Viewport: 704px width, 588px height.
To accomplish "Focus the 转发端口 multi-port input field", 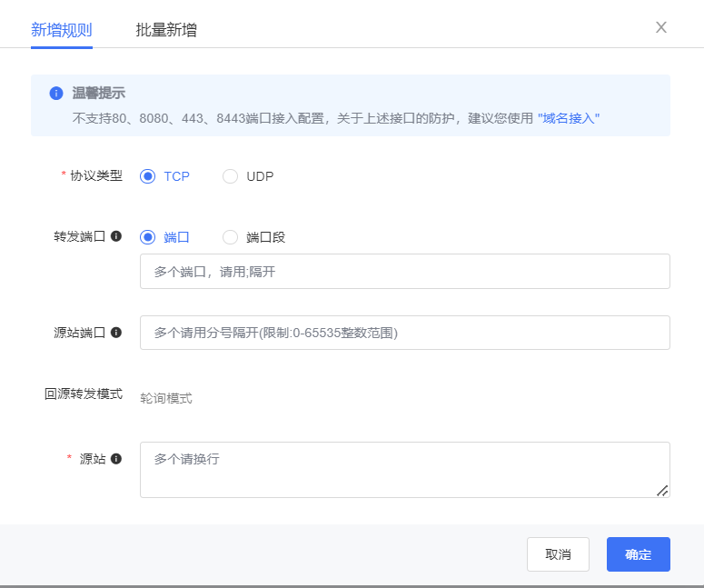I will click(404, 272).
